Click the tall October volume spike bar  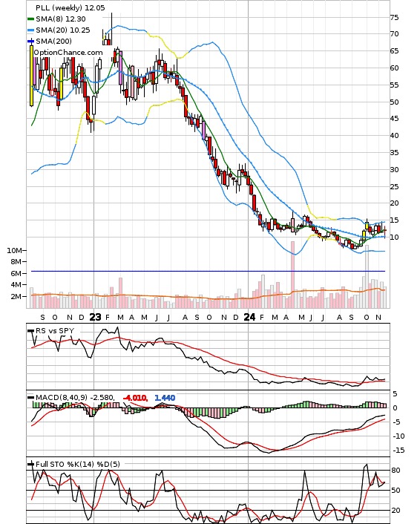(x=367, y=276)
